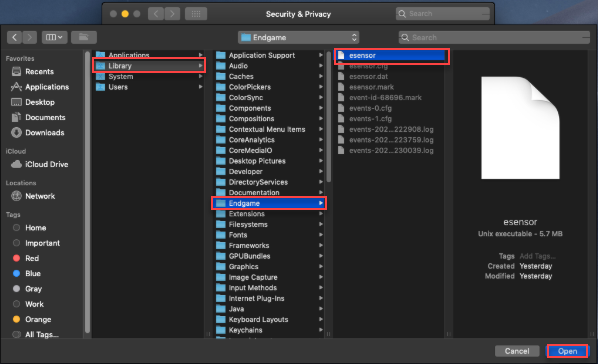Open the Endgame location popup menu
This screenshot has height=364, width=598.
click(x=299, y=37)
